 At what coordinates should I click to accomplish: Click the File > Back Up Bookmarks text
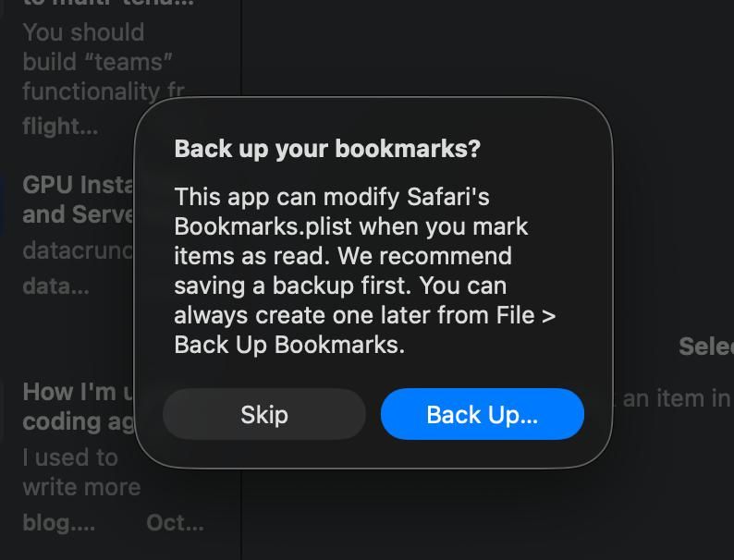(x=364, y=330)
